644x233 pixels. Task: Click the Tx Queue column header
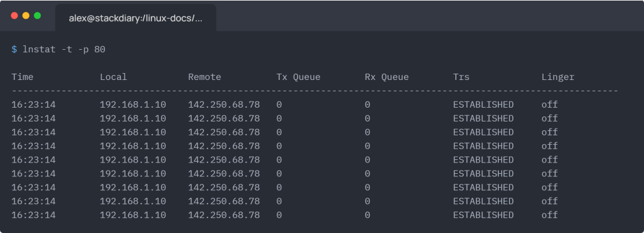[x=298, y=77]
